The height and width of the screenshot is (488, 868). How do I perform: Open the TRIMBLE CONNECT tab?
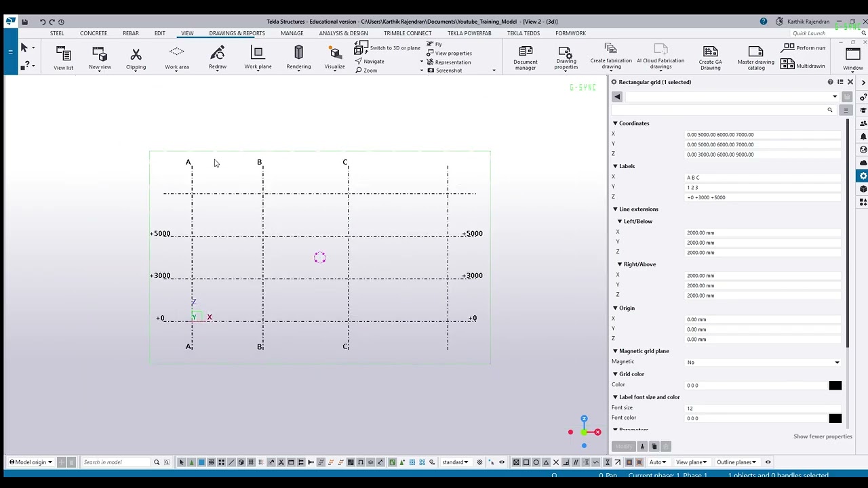click(x=408, y=33)
